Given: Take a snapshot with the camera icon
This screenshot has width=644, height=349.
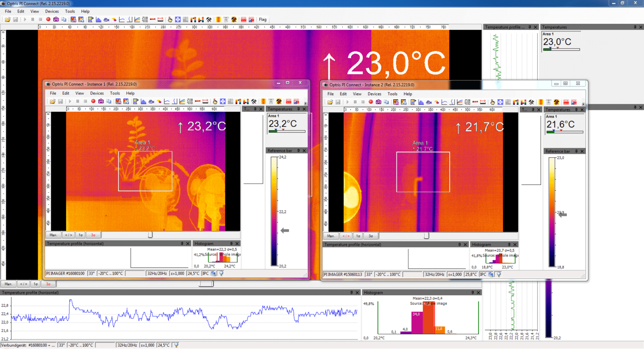Looking at the screenshot, I should point(55,19).
